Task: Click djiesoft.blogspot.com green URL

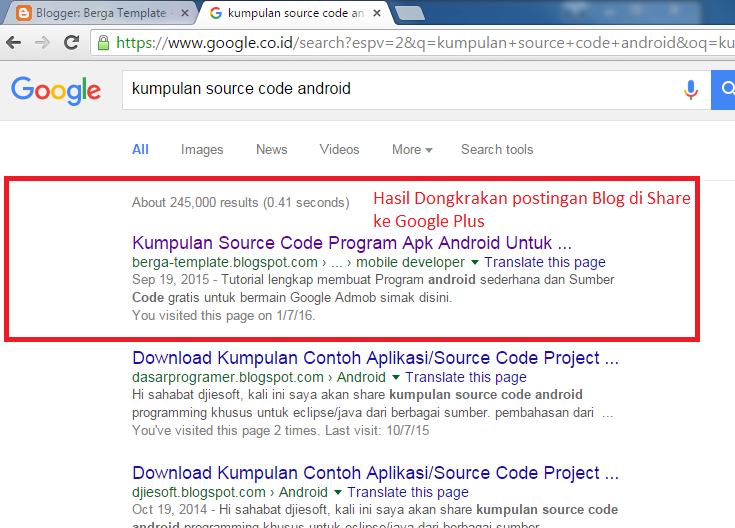Action: pyautogui.click(x=199, y=492)
